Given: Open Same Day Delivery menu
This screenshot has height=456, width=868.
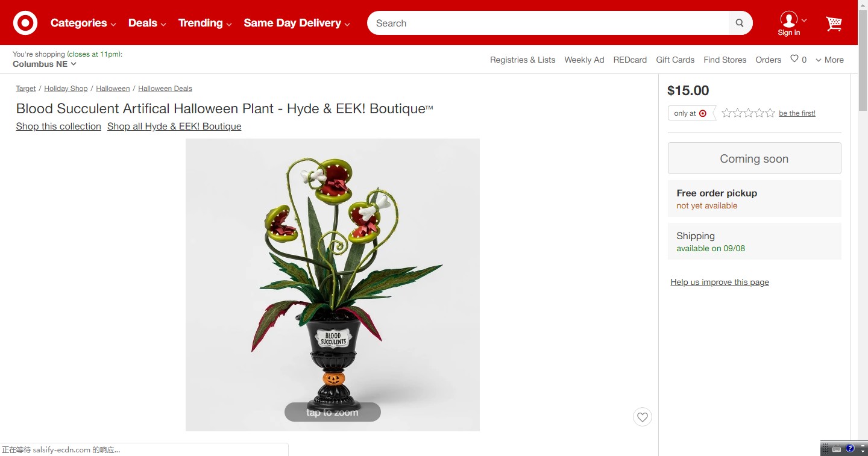Looking at the screenshot, I should coord(297,23).
